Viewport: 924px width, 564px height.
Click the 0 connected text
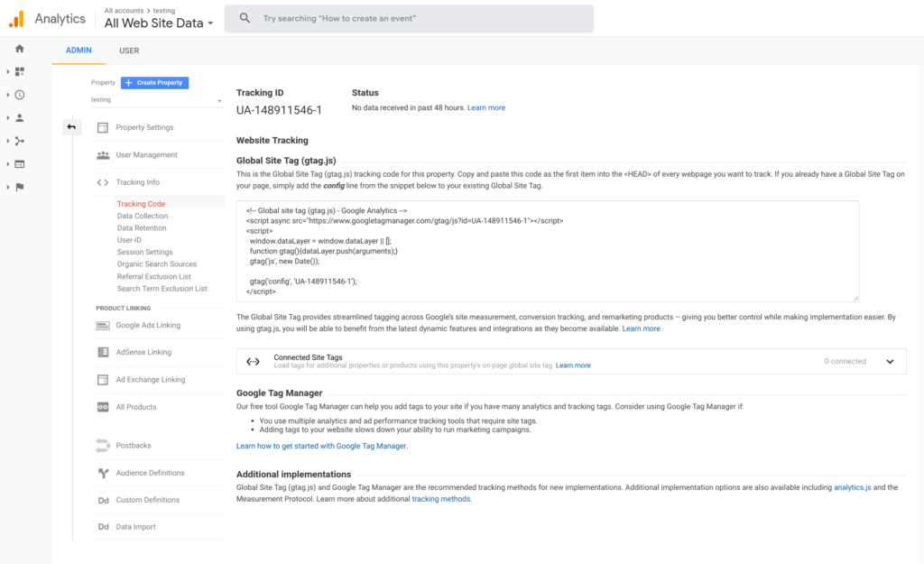pos(845,361)
